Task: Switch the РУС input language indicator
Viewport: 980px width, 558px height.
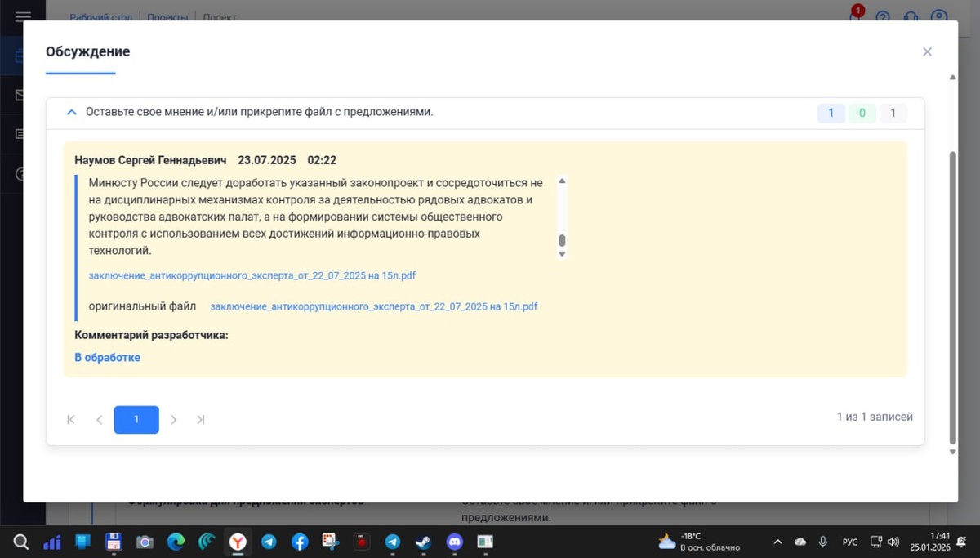Action: 850,542
